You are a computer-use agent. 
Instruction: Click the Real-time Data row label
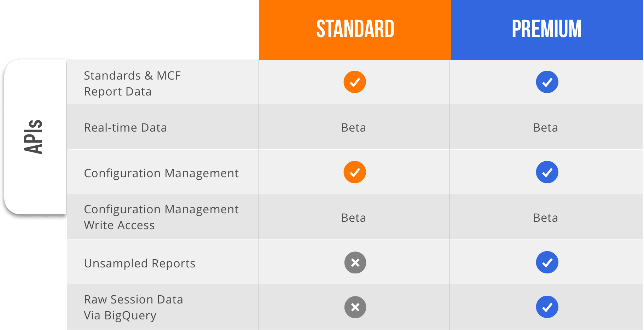[x=125, y=128]
